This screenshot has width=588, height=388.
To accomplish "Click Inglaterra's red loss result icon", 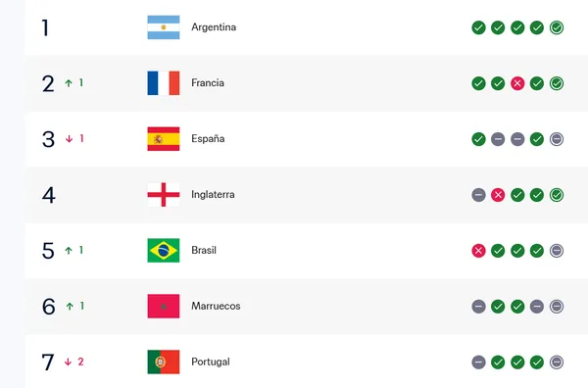I will [x=498, y=195].
